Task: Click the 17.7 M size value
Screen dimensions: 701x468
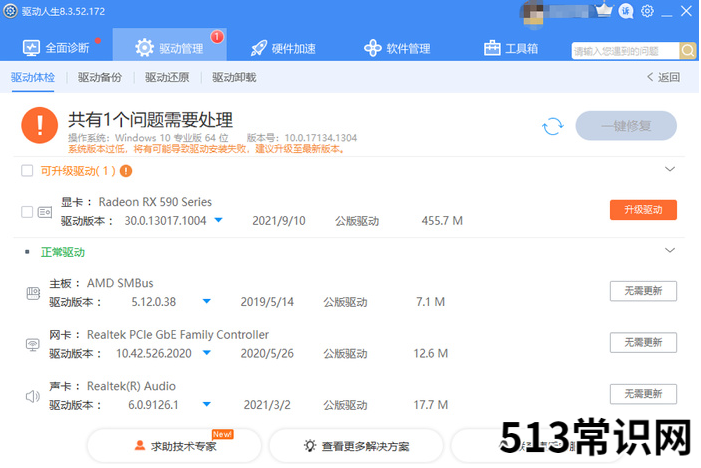Action: pos(430,405)
